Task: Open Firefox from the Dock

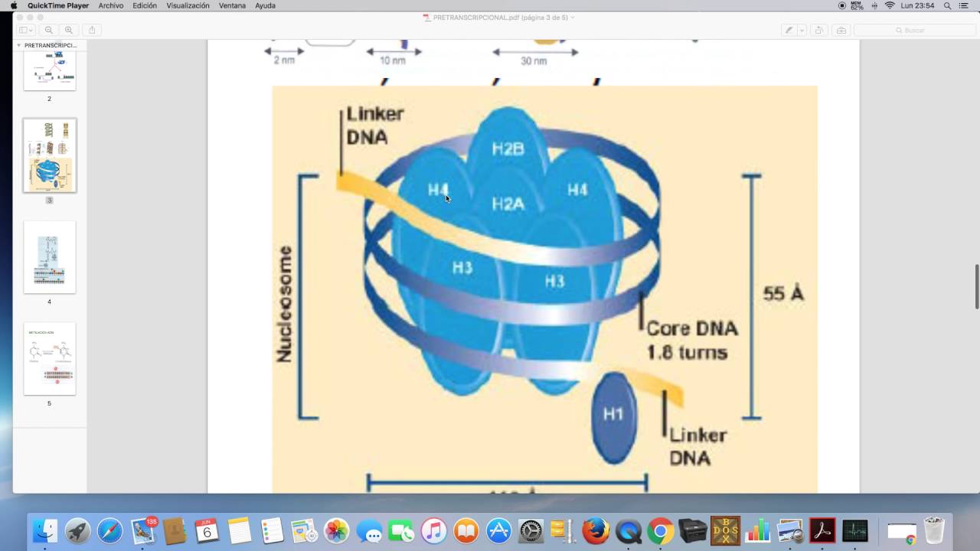Action: pyautogui.click(x=595, y=530)
